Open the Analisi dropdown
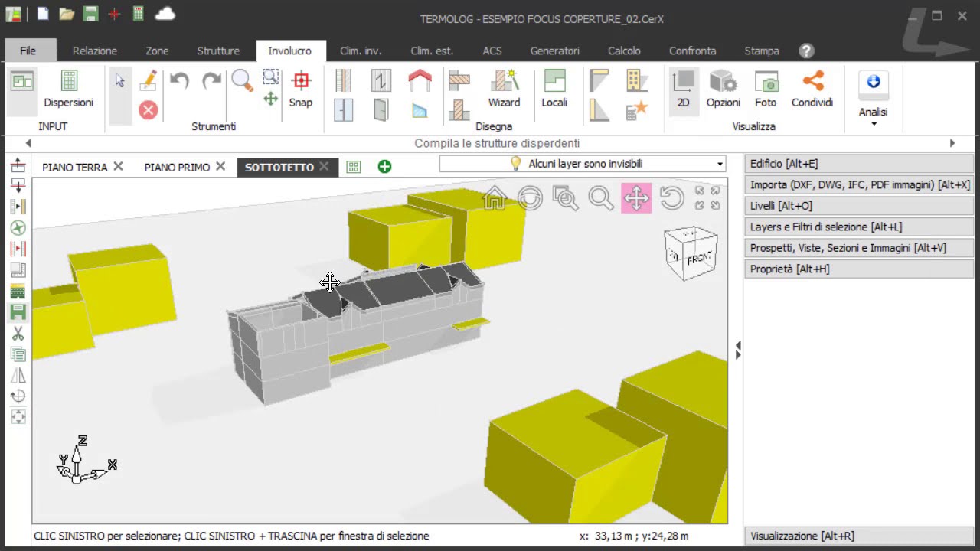This screenshot has height=551, width=980. (873, 99)
